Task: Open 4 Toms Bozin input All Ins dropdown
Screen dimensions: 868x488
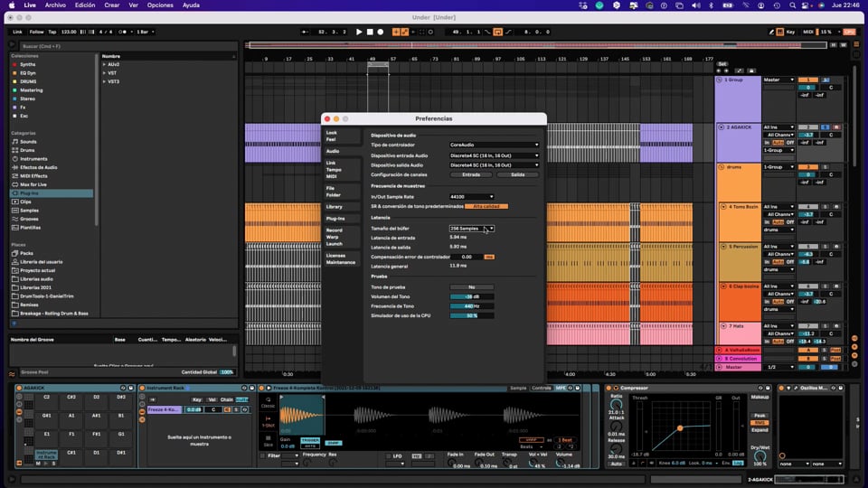Action: click(778, 207)
